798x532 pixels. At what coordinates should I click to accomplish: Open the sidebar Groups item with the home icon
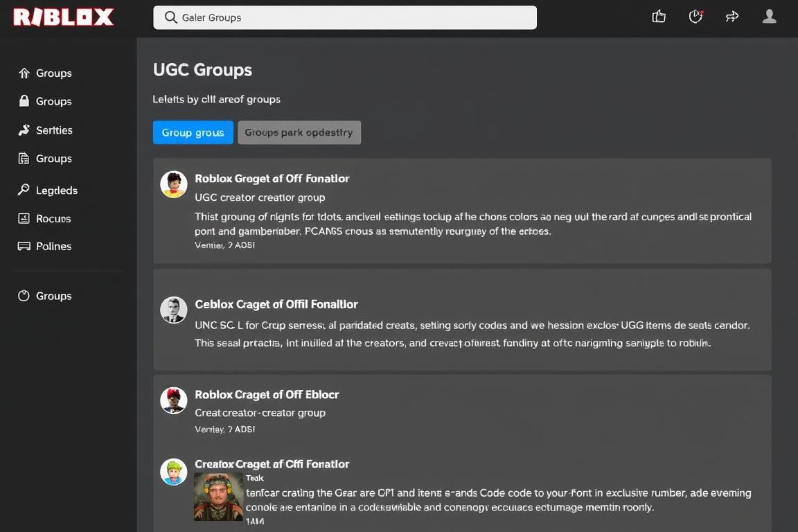(x=45, y=73)
